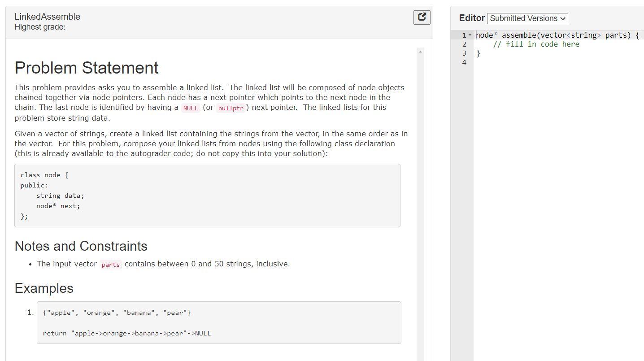Place cursor on the fill in code comment
Screen dimensions: 644x361
pos(536,43)
